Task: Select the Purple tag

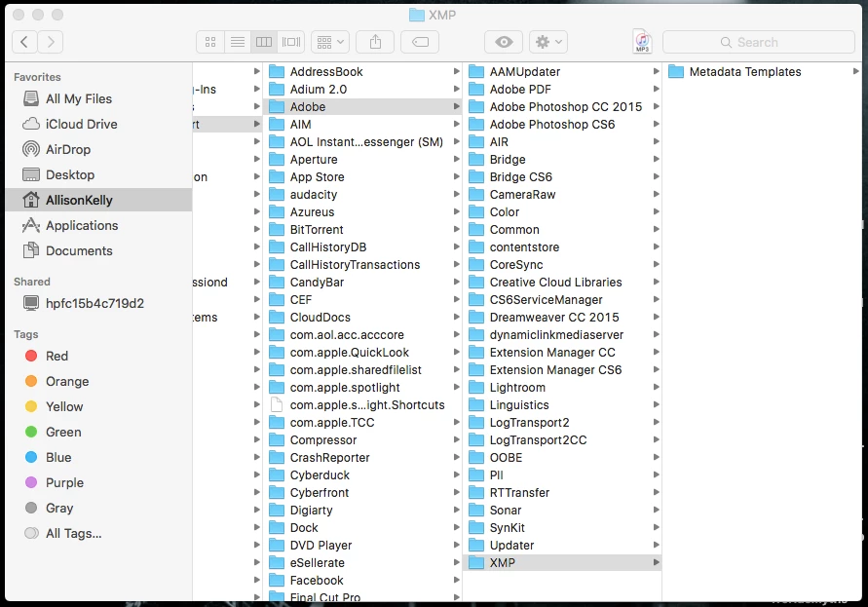Action: (x=98, y=483)
